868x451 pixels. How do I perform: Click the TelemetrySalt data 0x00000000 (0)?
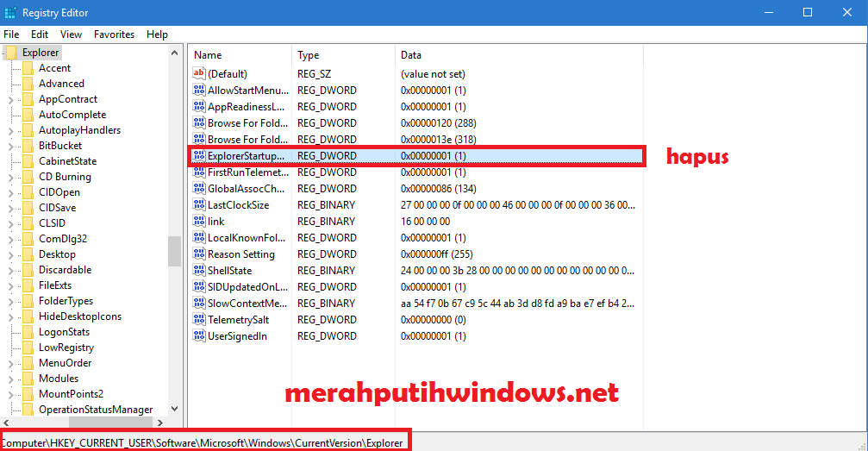[x=434, y=320]
